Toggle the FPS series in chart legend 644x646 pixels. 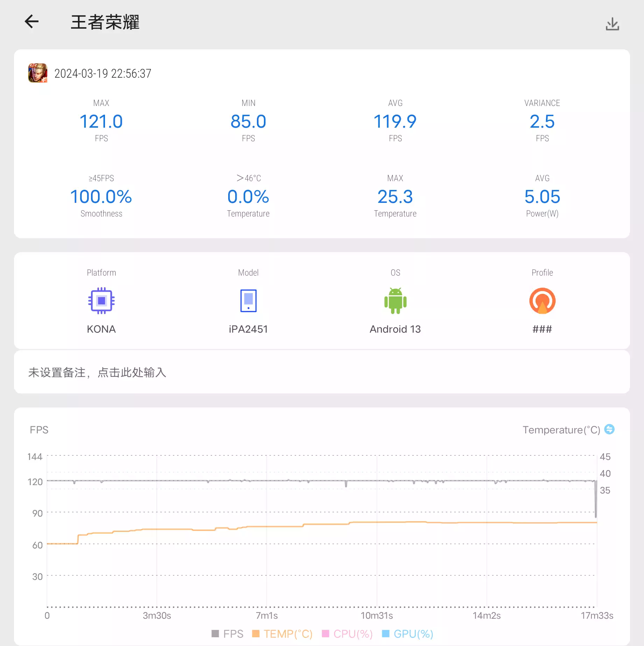[227, 633]
